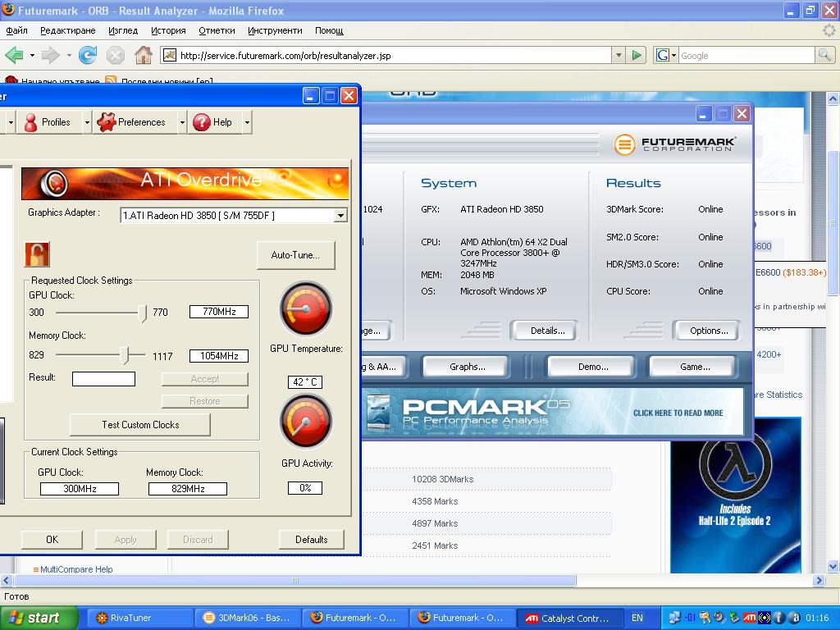Adjust the Memory Clock slider

(125, 354)
